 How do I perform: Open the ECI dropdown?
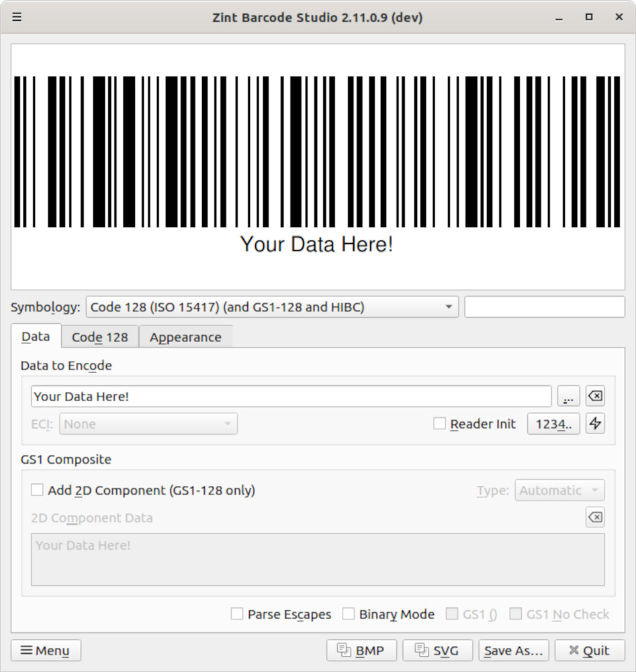pos(148,423)
